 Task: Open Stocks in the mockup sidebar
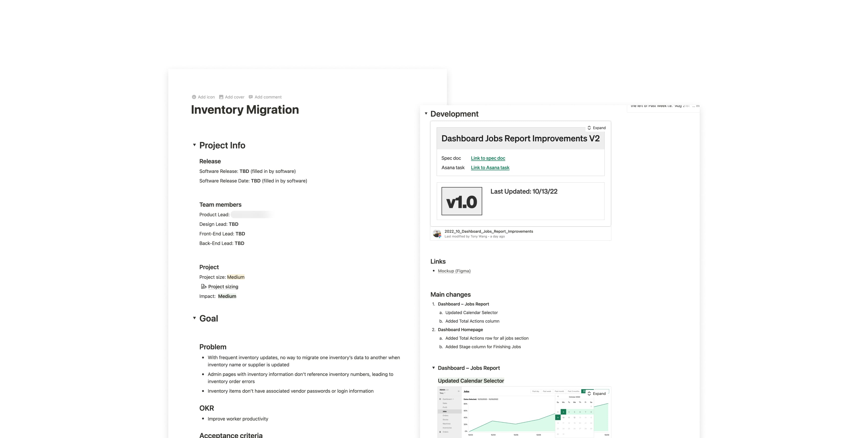coord(445,419)
